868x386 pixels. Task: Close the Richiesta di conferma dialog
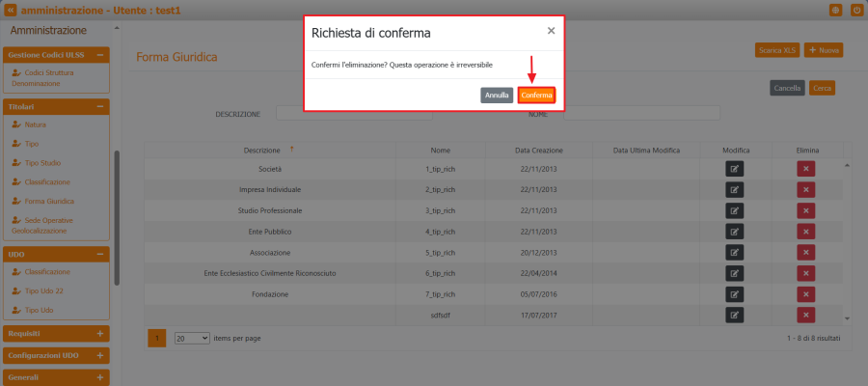coord(551,31)
